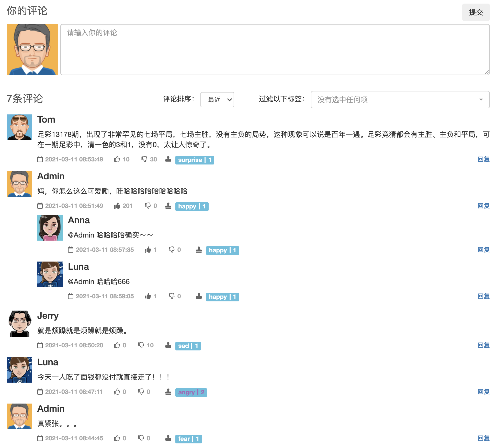Toggle the fear tag on Admin's comment
497x448 pixels.
coord(188,439)
